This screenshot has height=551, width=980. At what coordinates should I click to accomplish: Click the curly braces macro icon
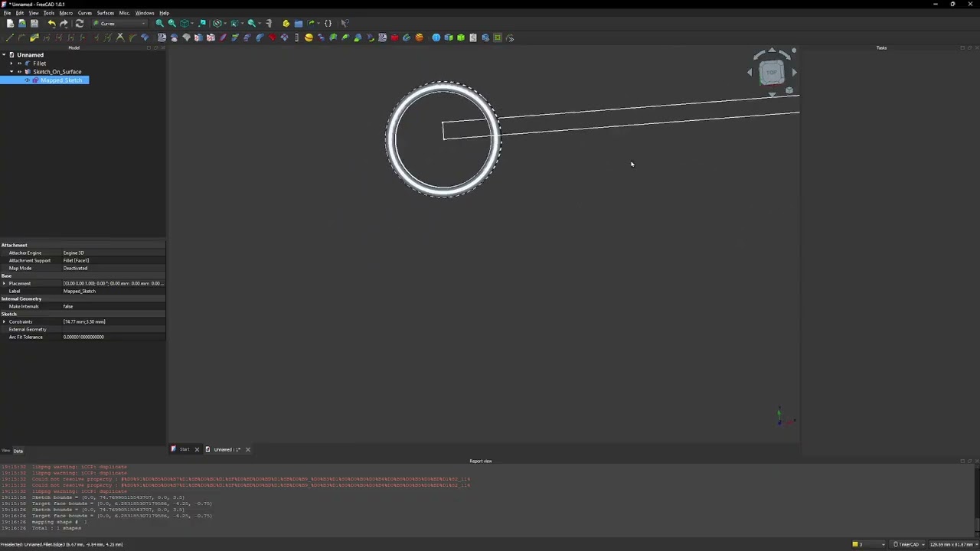(x=328, y=24)
